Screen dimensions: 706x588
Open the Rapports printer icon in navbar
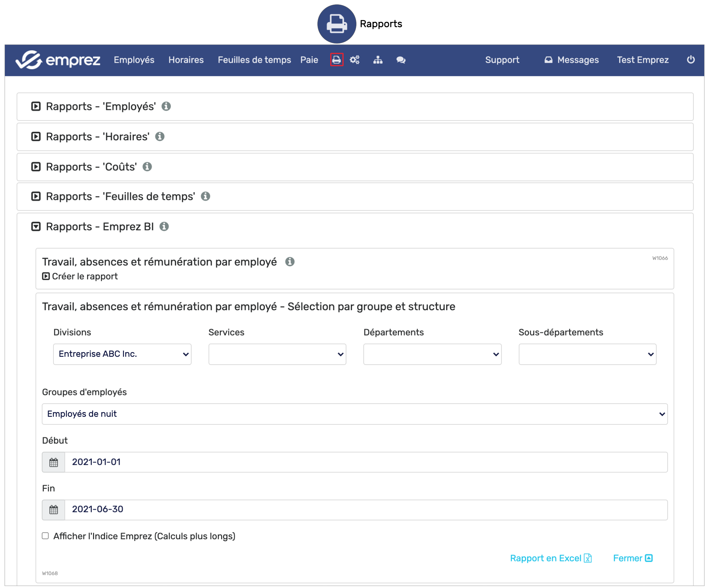coord(336,60)
